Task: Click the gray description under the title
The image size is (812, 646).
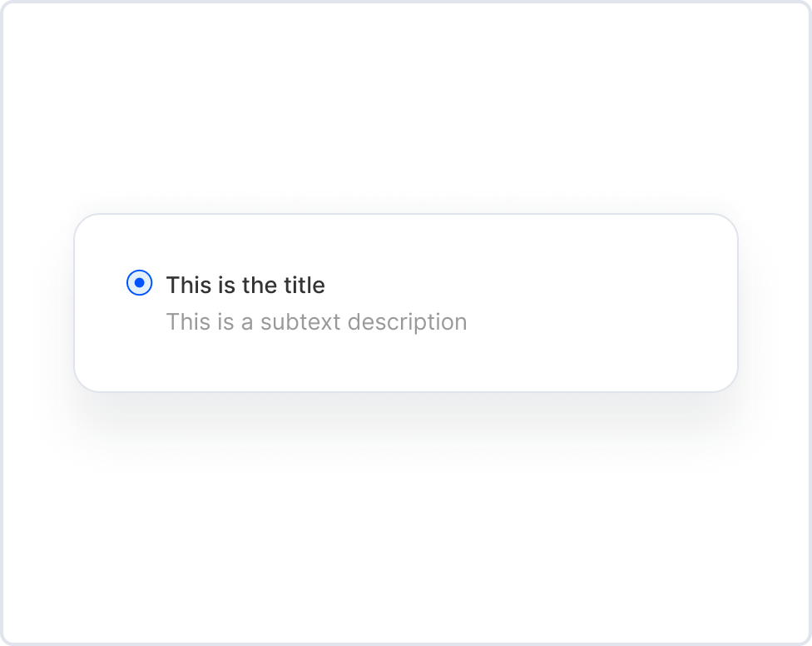Action: click(x=316, y=322)
